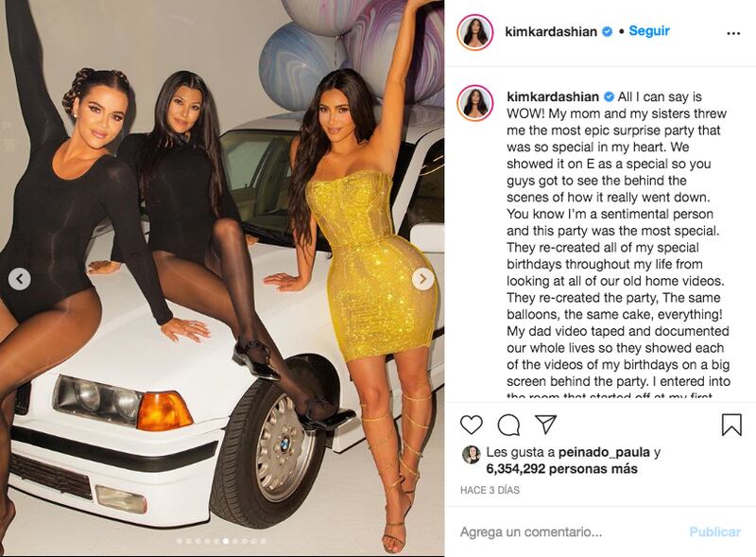This screenshot has height=557, width=756.
Task: Click header profile picture avatar
Action: click(475, 32)
